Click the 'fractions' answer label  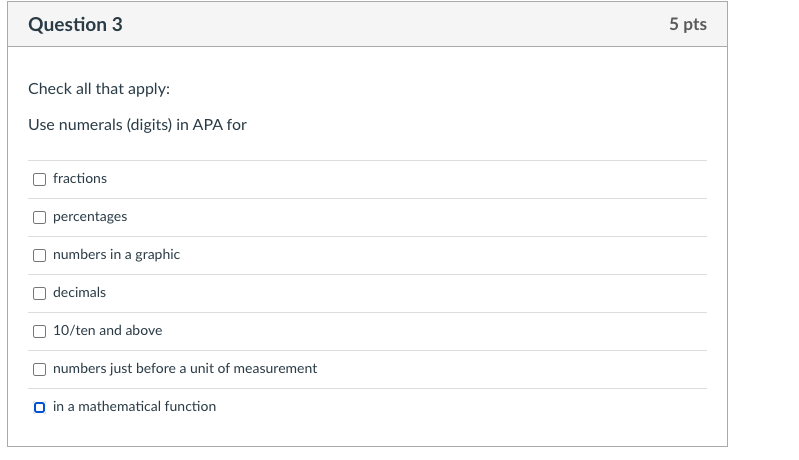(80, 178)
